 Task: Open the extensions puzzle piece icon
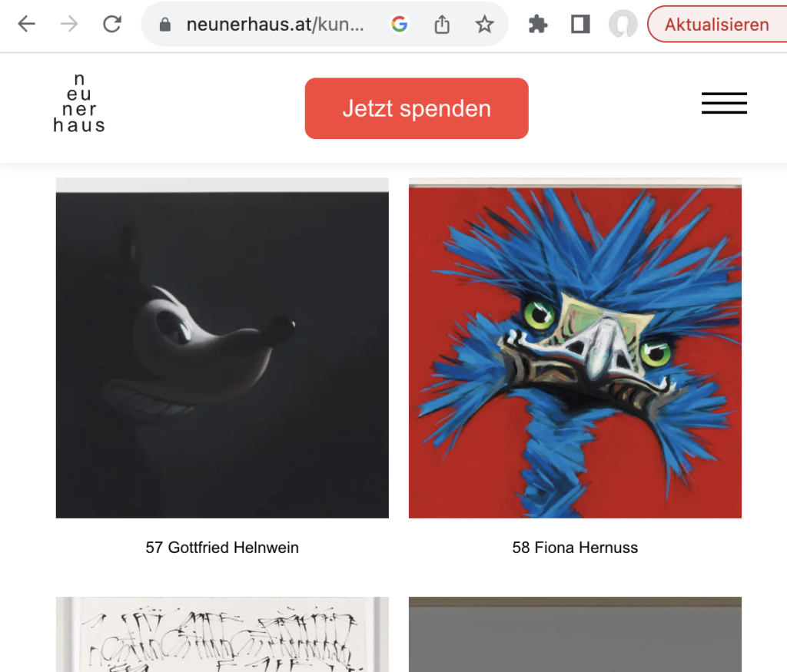[538, 24]
